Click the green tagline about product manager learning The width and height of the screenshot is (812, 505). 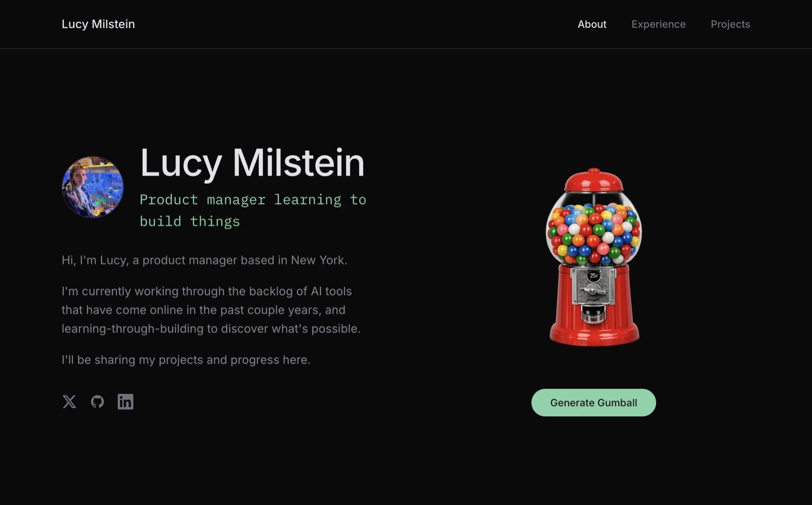(253, 210)
